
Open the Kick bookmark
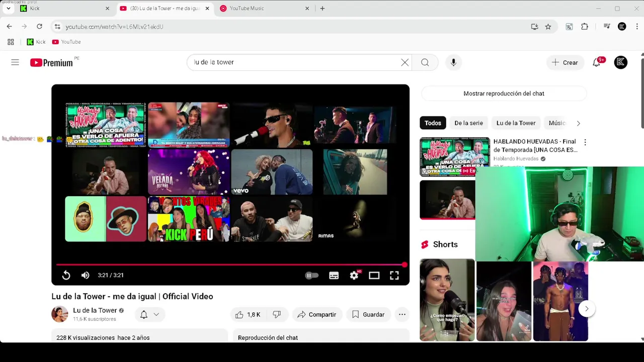point(36,42)
